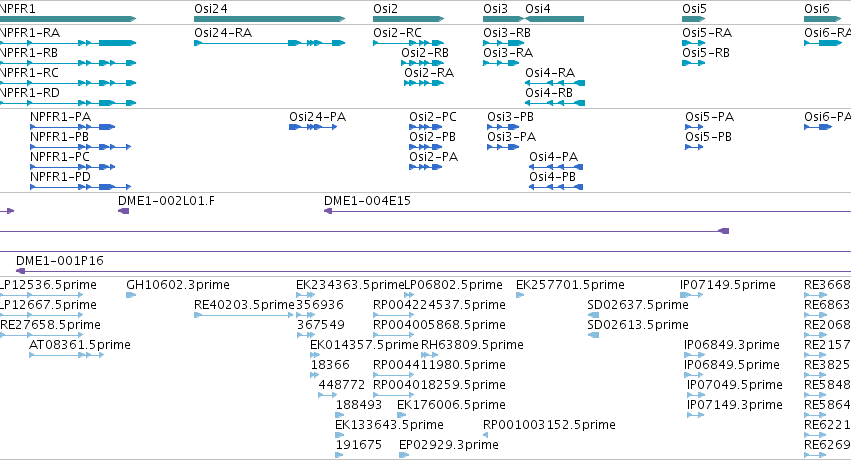851x460 pixels.
Task: Select transcript Osi2-RA
Action: 424,83
